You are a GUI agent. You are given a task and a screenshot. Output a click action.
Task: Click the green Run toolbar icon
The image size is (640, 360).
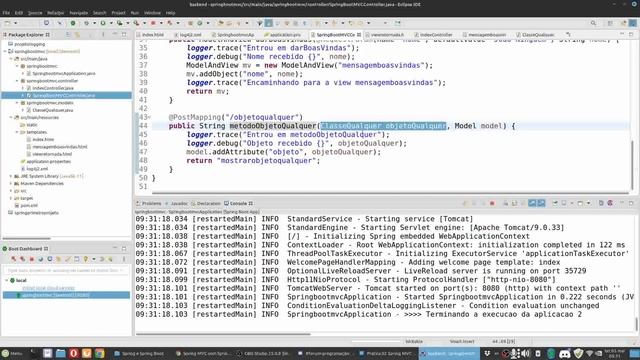click(x=103, y=23)
